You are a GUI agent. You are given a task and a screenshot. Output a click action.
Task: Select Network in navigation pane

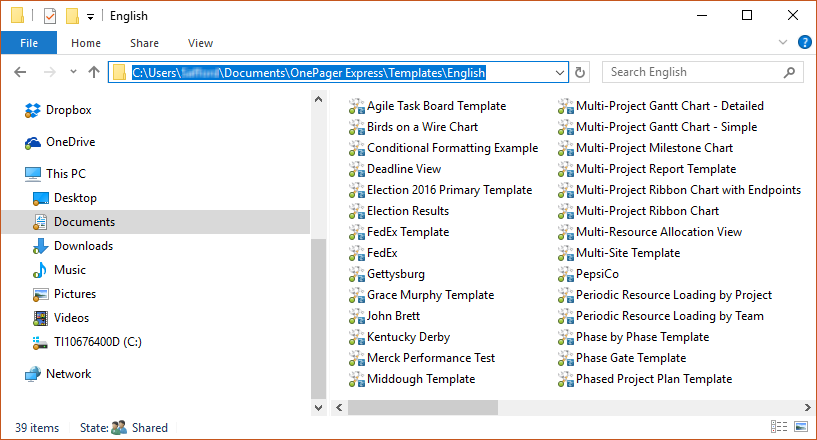[x=58, y=374]
